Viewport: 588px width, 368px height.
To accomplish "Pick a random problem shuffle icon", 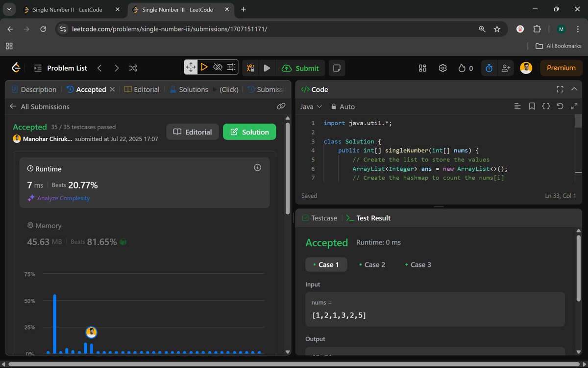I will coord(133,68).
